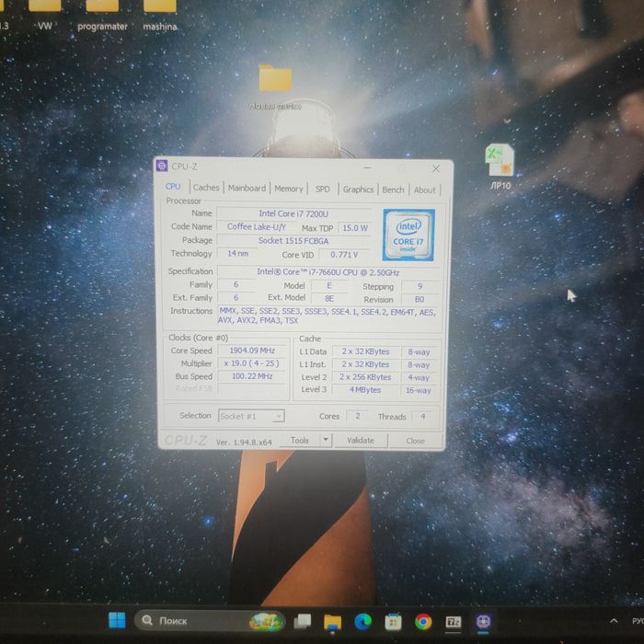The width and height of the screenshot is (644, 644).
Task: Click the Code Name value Coffee Lake-U/Y
Action: pos(257,226)
